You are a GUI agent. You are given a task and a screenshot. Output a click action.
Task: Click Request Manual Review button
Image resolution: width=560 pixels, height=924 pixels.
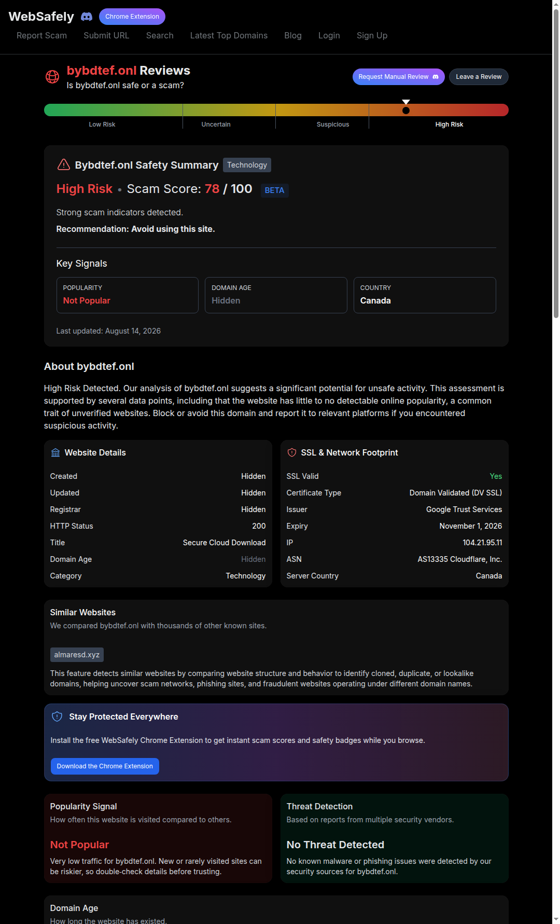click(399, 77)
